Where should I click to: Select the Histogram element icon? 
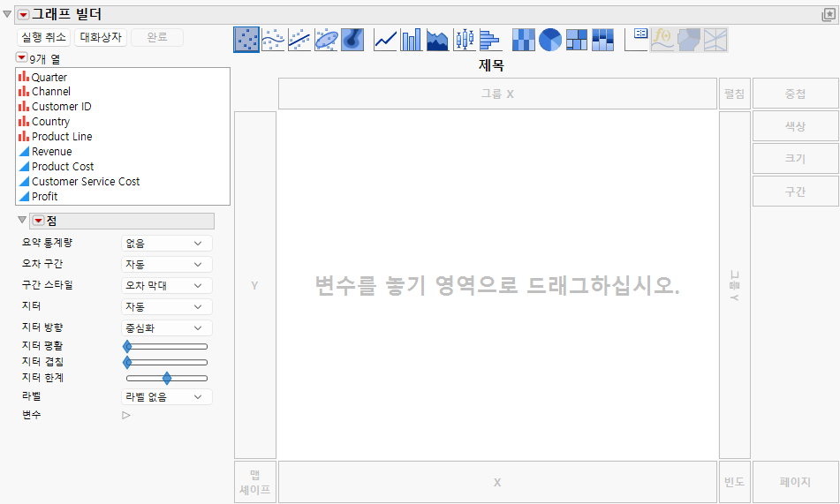tap(490, 40)
